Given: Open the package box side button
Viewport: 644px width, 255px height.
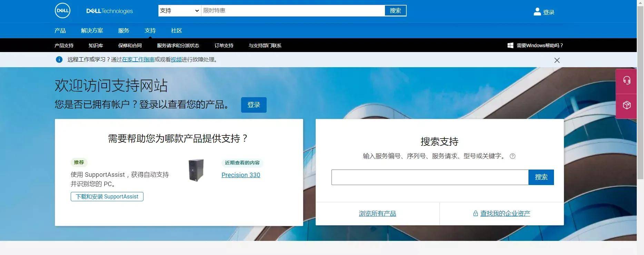Looking at the screenshot, I should pyautogui.click(x=626, y=105).
